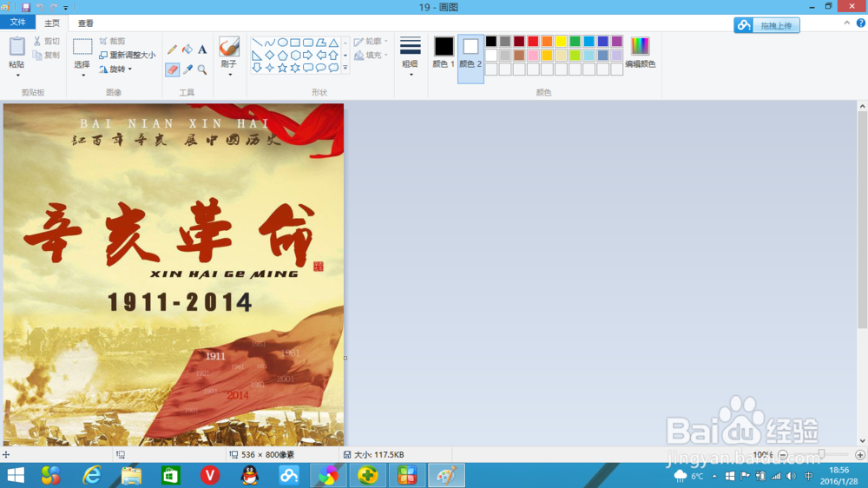Open the Fill (填充) dropdown
868x488 pixels.
click(x=371, y=55)
